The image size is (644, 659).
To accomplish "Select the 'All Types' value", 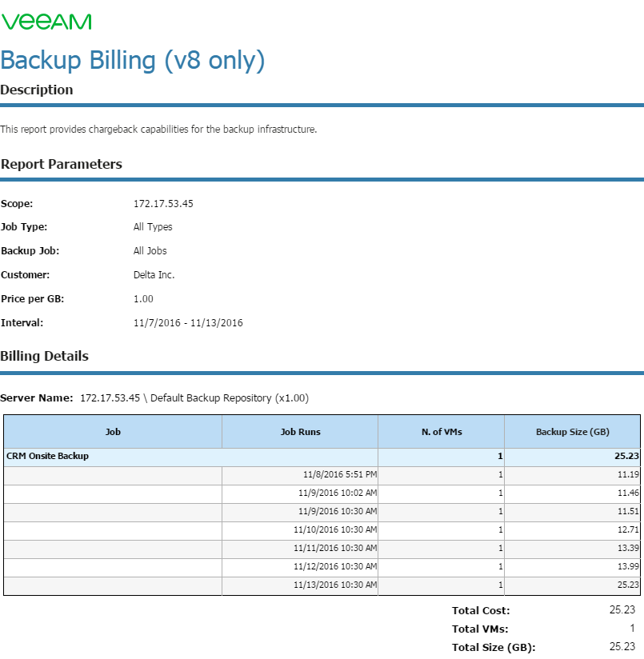I will 153,227.
